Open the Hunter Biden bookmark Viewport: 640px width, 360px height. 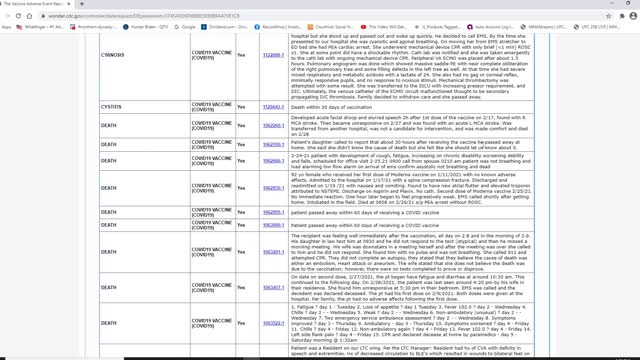coord(146,27)
